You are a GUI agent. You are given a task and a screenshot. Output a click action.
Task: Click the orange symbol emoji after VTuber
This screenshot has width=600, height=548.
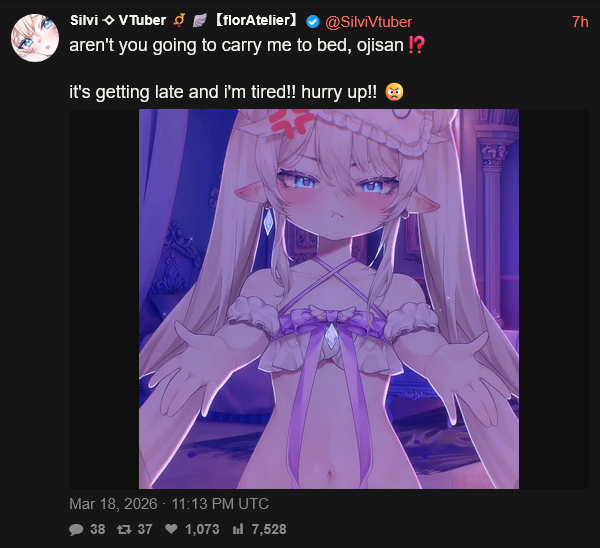pyautogui.click(x=179, y=20)
